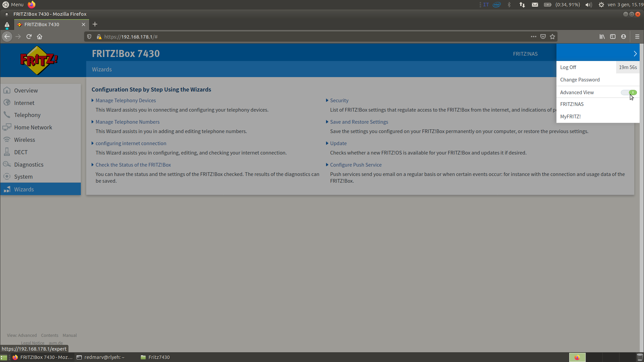Open the system Menu button
The height and width of the screenshot is (362, 644).
click(13, 5)
